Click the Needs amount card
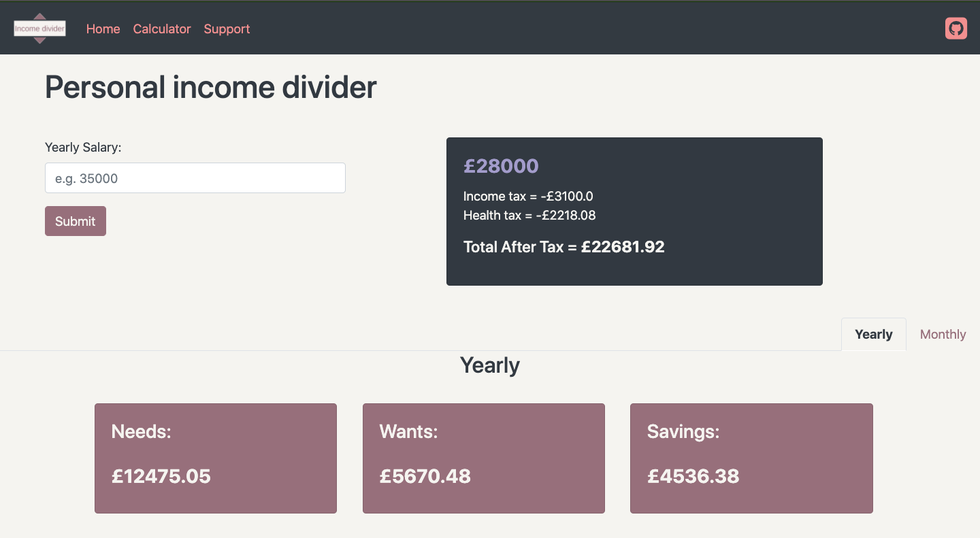Screen dimensions: 980x538 pos(216,458)
